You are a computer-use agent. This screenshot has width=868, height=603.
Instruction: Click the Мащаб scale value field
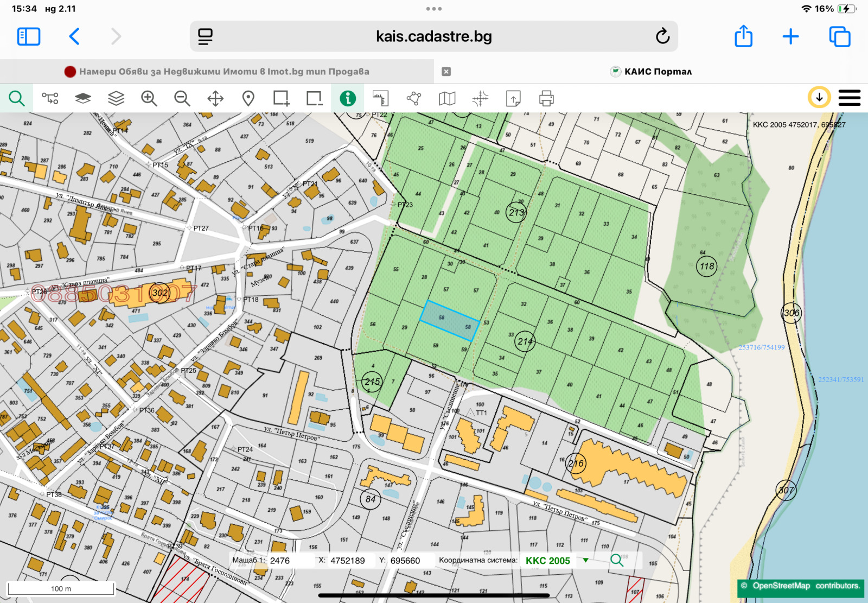tap(288, 561)
